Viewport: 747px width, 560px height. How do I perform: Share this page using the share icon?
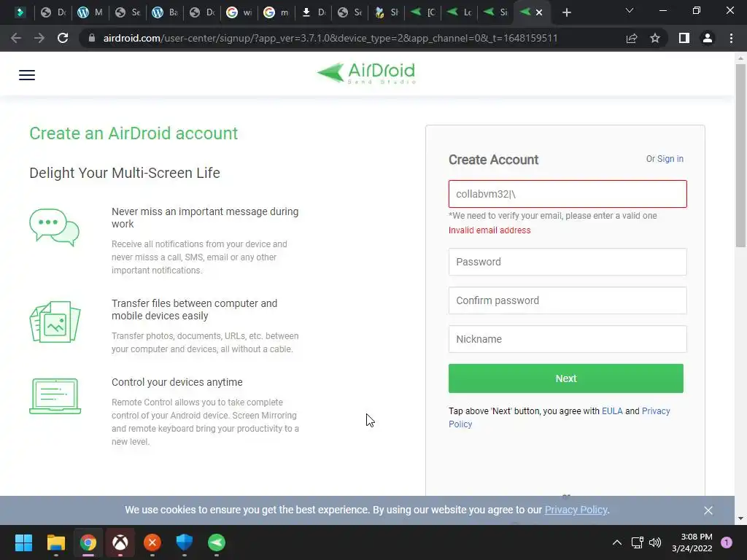(632, 38)
